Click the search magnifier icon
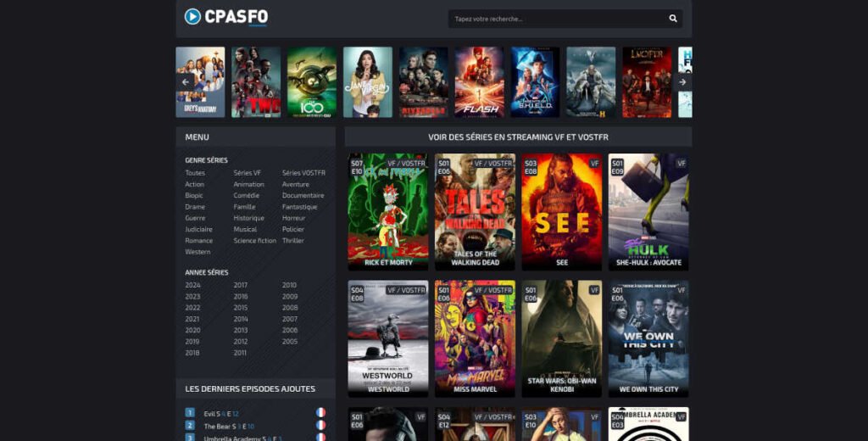 [x=672, y=19]
